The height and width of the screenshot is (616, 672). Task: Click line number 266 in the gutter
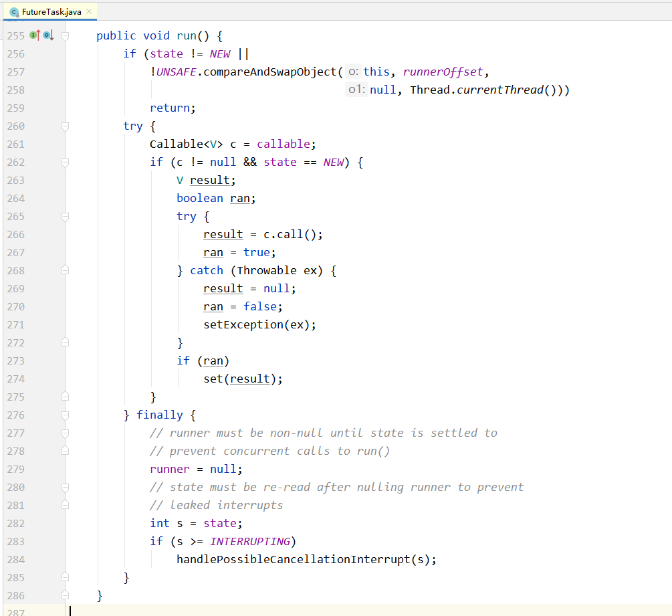pos(16,235)
